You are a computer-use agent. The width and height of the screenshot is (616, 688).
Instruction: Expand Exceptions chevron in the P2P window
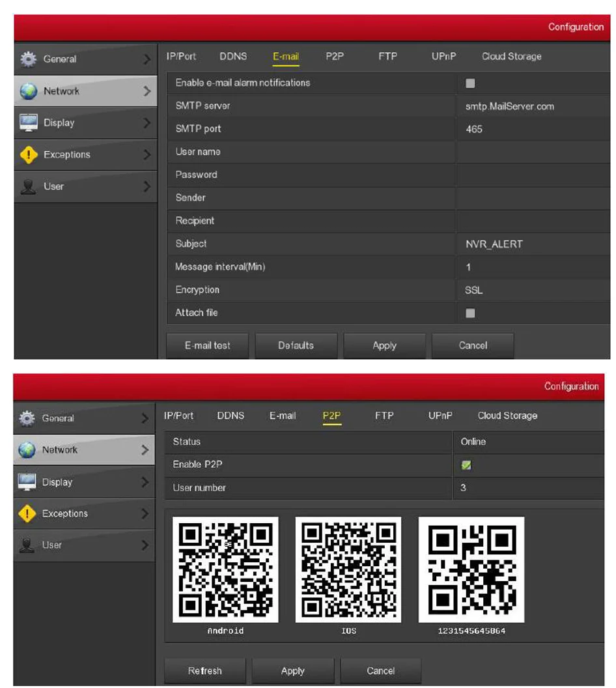point(145,513)
